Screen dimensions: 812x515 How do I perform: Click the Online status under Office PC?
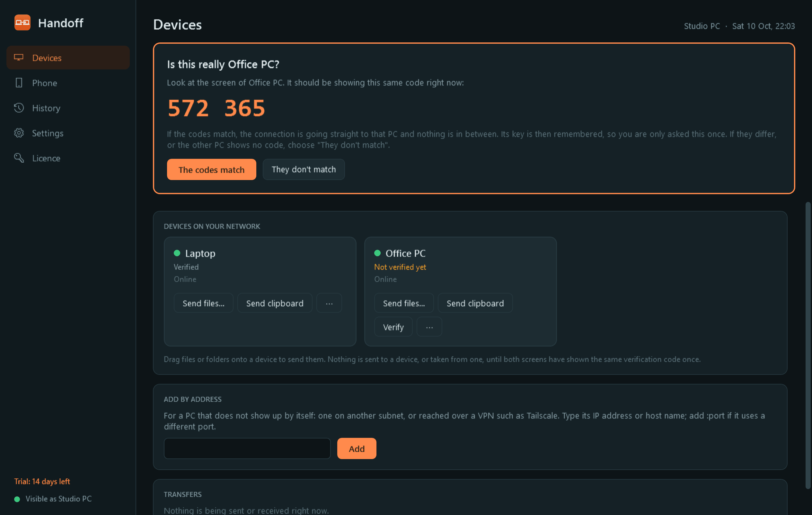[385, 279]
